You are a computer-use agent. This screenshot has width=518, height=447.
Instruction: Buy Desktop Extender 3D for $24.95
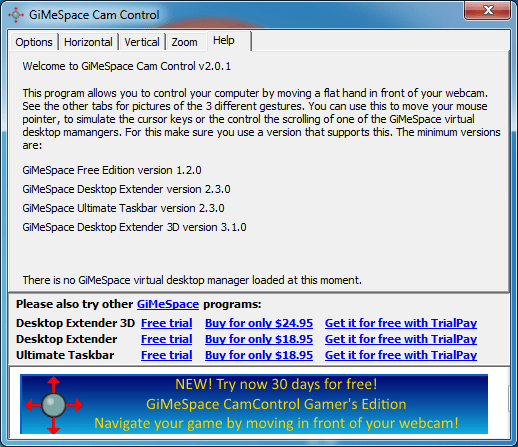[x=259, y=323]
